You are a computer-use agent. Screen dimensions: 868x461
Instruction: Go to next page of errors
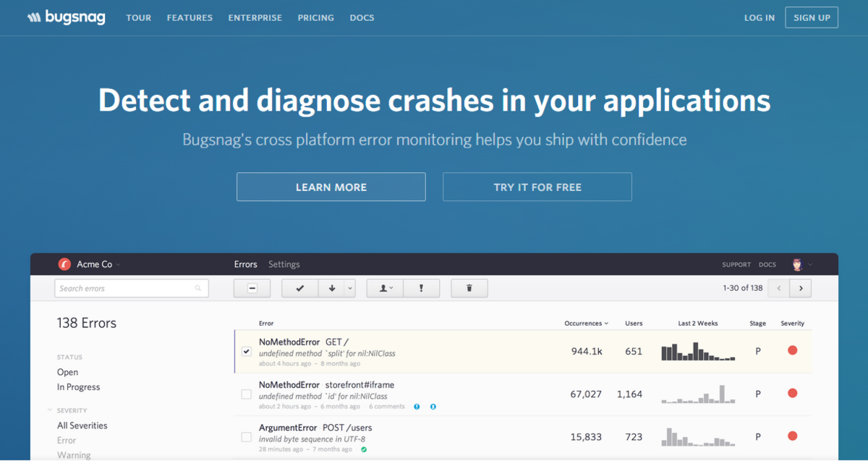[800, 288]
